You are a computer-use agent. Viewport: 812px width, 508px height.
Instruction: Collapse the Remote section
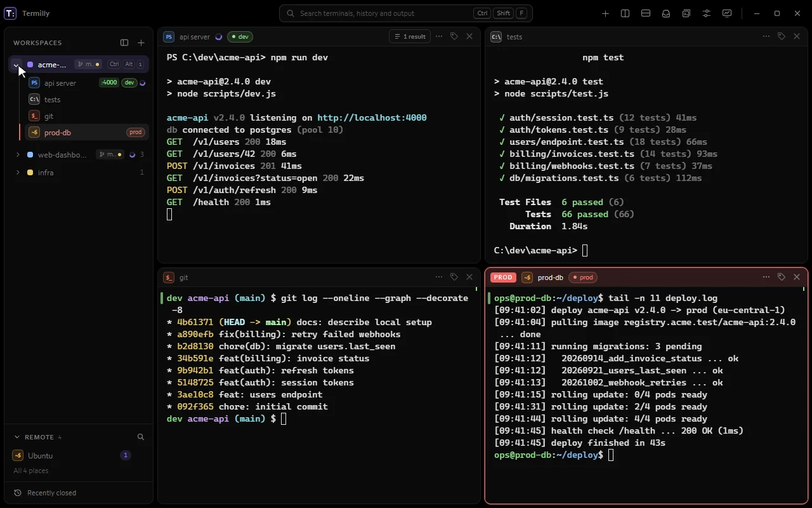click(x=17, y=437)
